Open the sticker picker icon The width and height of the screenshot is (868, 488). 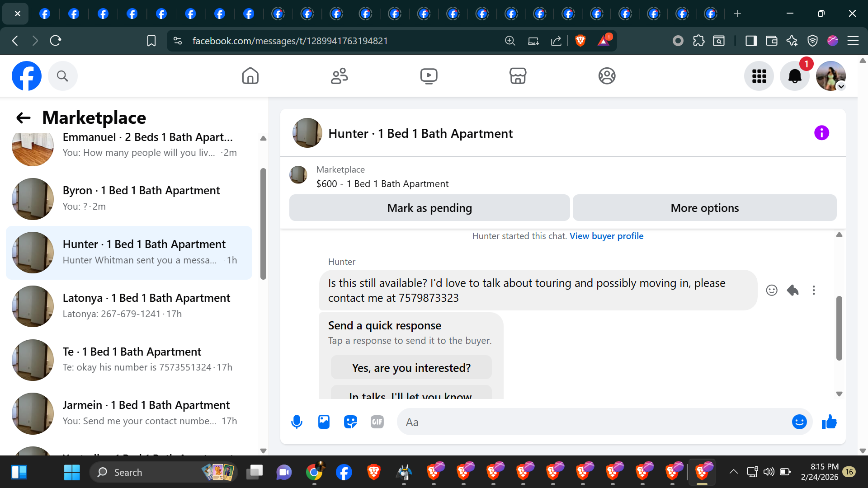[x=350, y=422]
